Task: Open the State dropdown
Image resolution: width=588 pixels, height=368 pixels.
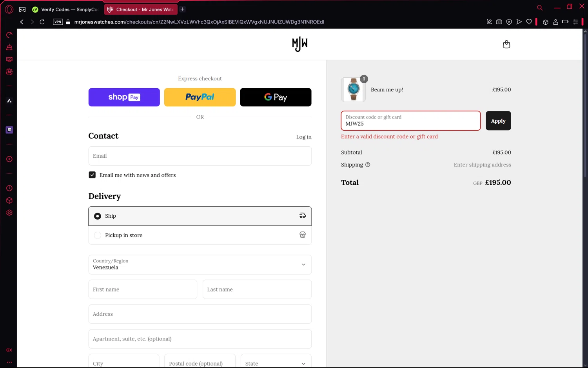Action: click(276, 363)
